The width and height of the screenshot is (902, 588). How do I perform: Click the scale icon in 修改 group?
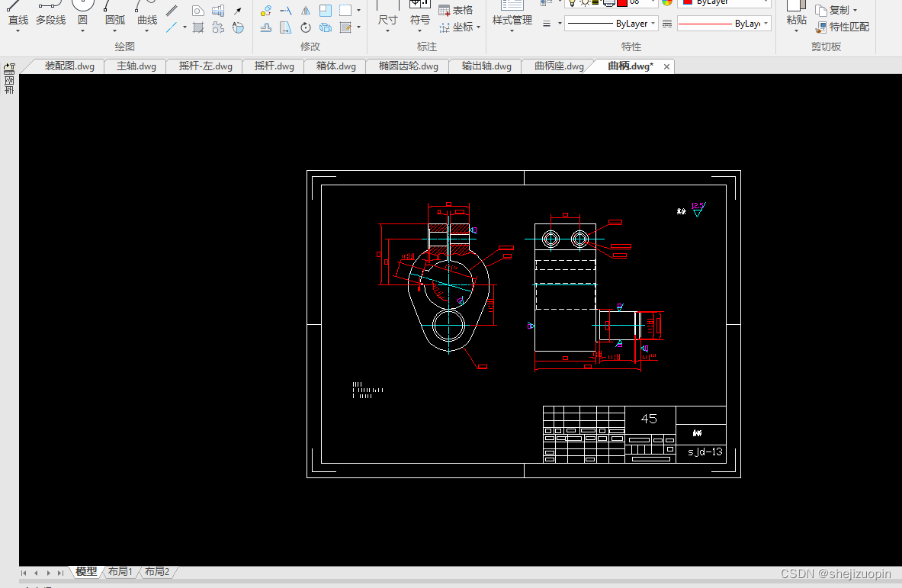(x=326, y=11)
